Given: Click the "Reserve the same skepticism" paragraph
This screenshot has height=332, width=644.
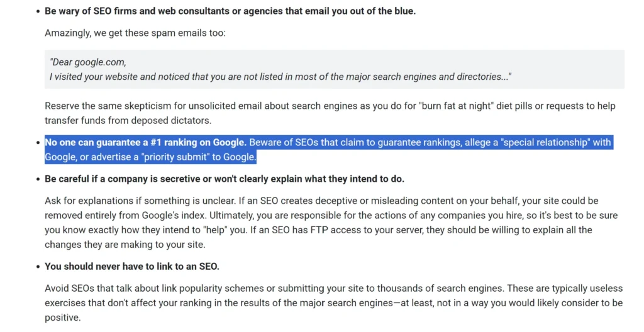Looking at the screenshot, I should coord(330,113).
